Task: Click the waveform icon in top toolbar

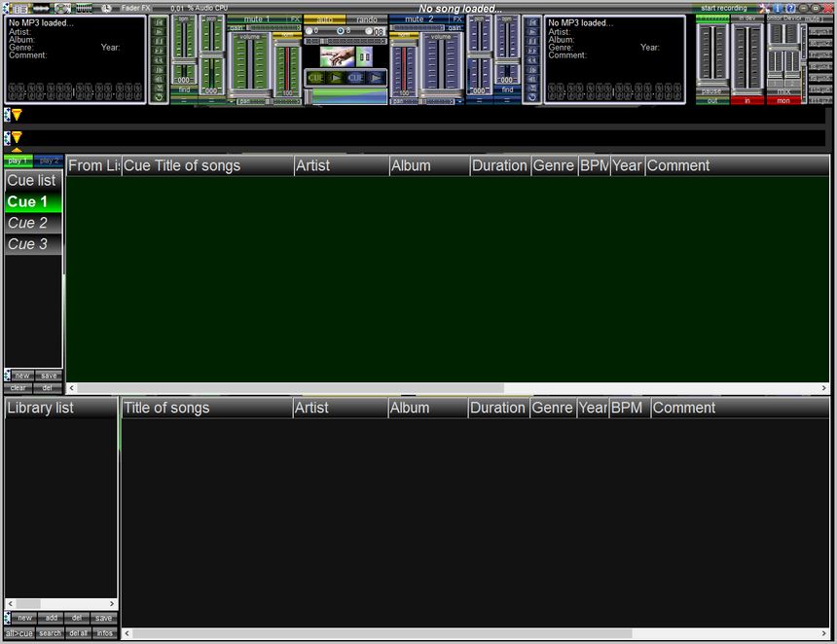Action: (x=41, y=8)
